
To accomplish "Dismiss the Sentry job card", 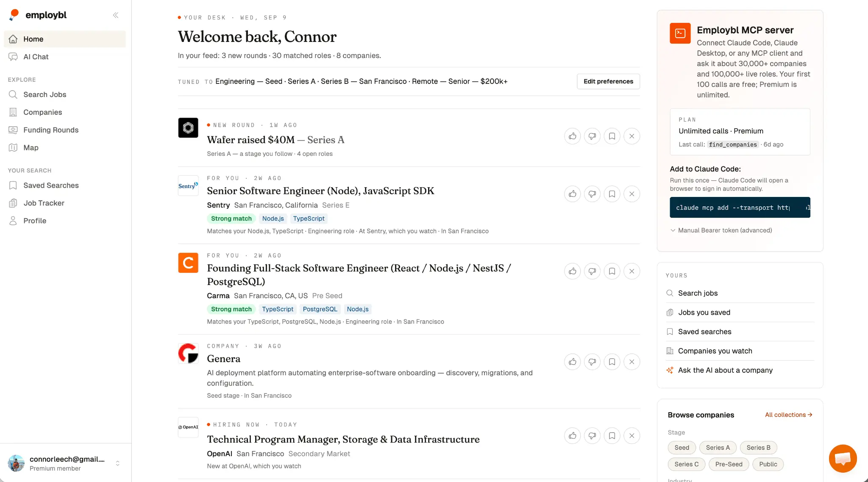I will [x=632, y=194].
